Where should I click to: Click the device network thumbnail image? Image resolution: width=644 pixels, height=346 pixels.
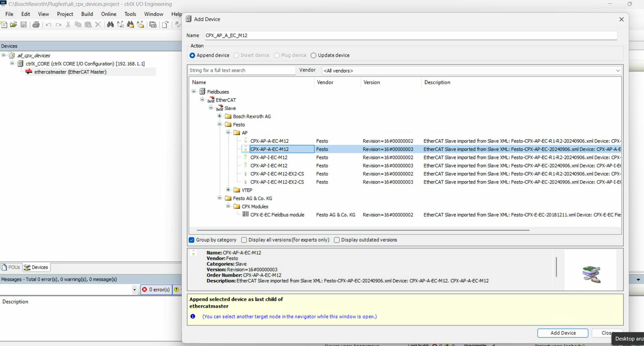pos(591,274)
